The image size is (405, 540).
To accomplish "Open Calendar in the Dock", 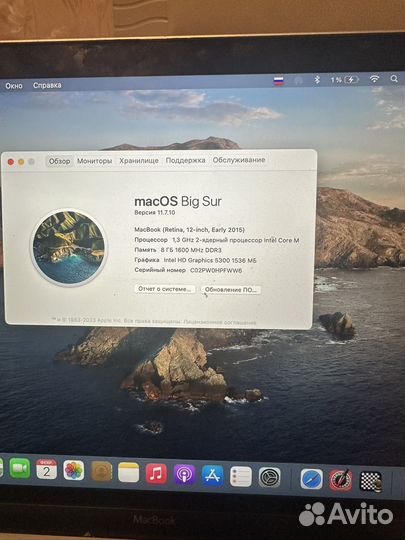I will [x=46, y=469].
